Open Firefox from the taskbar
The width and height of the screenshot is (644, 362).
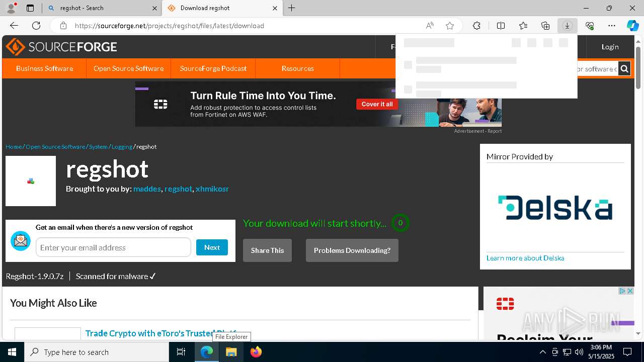(x=256, y=352)
